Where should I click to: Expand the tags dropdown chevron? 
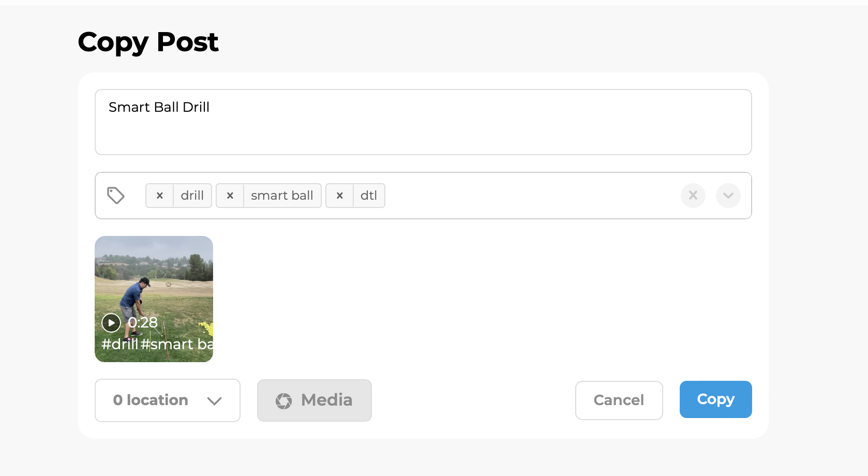point(728,196)
